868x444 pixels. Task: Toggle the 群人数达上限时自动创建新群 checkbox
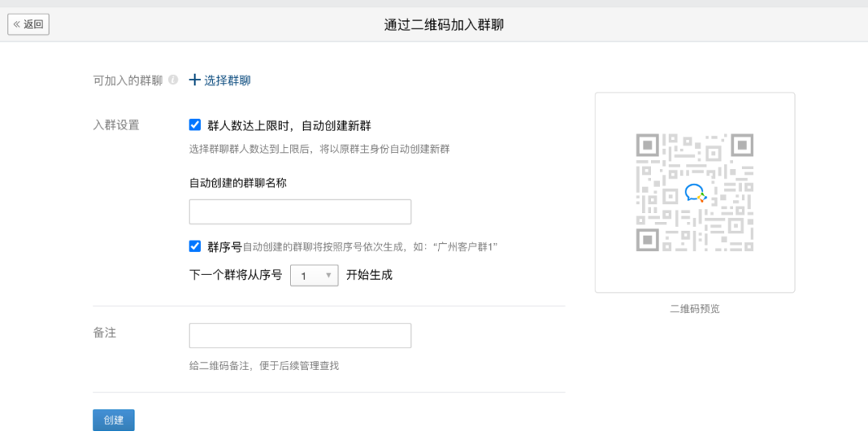pos(194,125)
